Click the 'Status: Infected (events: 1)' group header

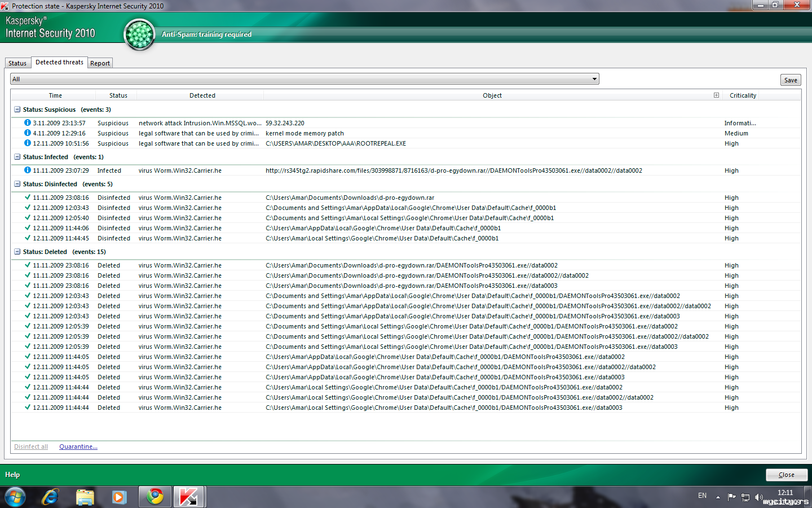(x=63, y=157)
